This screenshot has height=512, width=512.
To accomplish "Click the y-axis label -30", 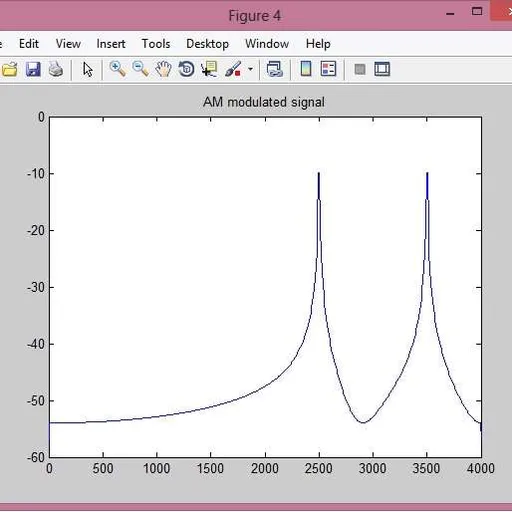I will [x=36, y=287].
